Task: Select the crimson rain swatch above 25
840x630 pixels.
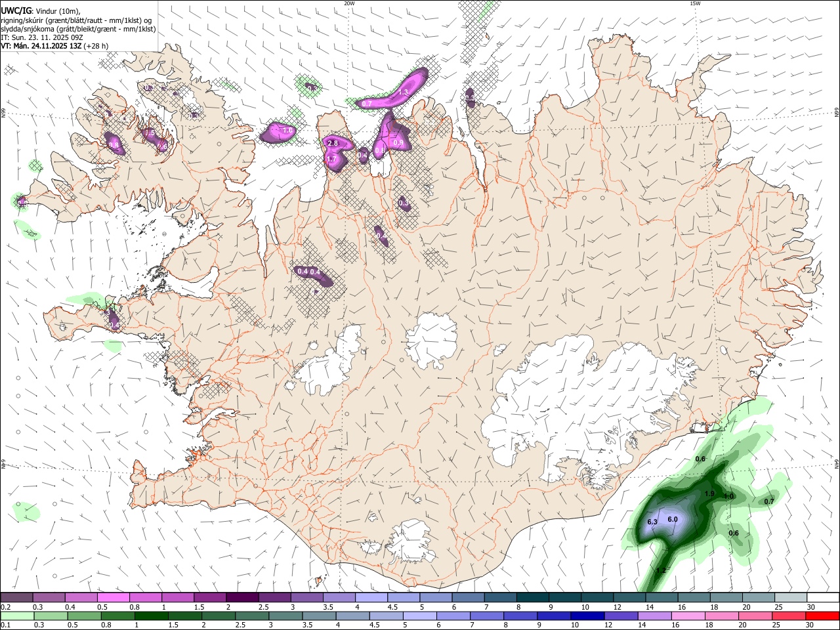Action: (789, 616)
